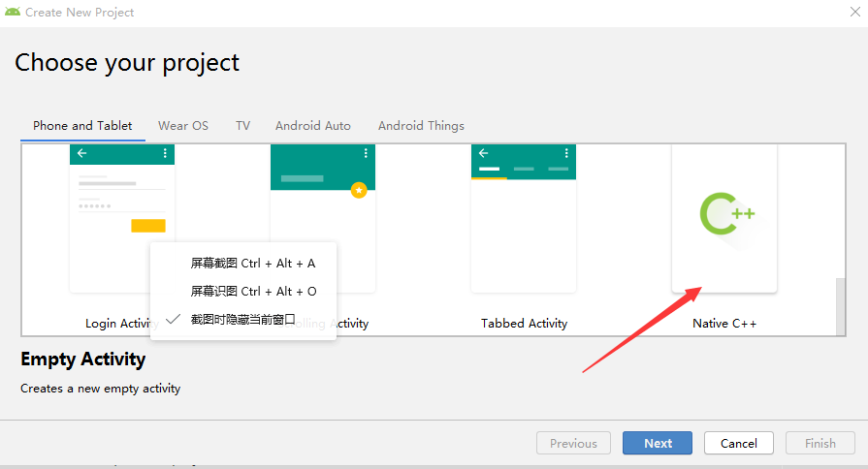Viewport: 868px width, 469px height.
Task: Switch to the TV tab
Action: click(243, 126)
